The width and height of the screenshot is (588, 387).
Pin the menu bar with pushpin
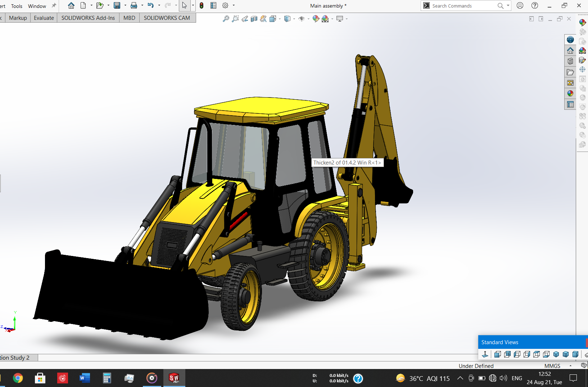[x=54, y=5]
